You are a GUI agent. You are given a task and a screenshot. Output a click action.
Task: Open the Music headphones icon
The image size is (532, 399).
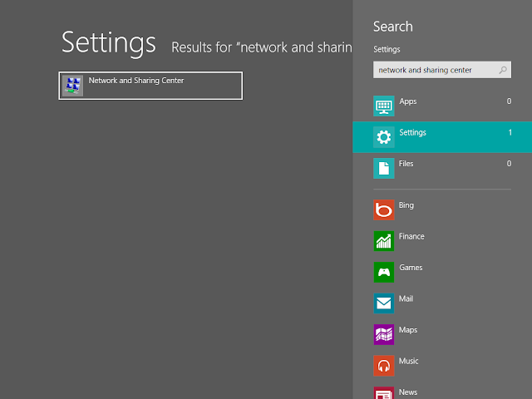tap(384, 366)
